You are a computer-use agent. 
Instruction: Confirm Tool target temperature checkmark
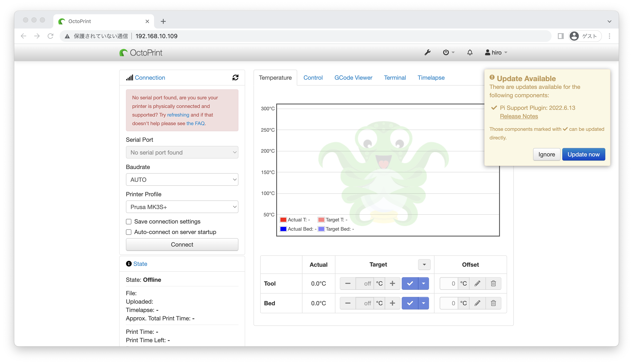point(410,283)
